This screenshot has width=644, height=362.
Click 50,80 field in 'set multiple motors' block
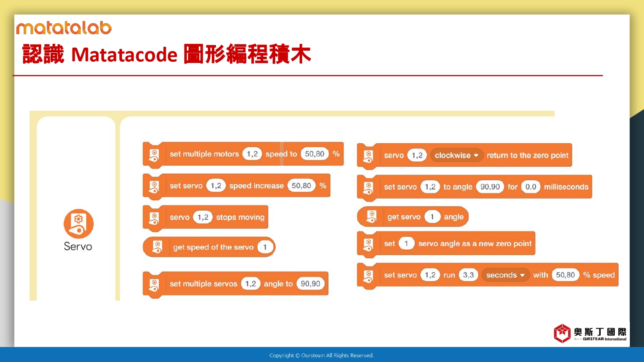315,154
